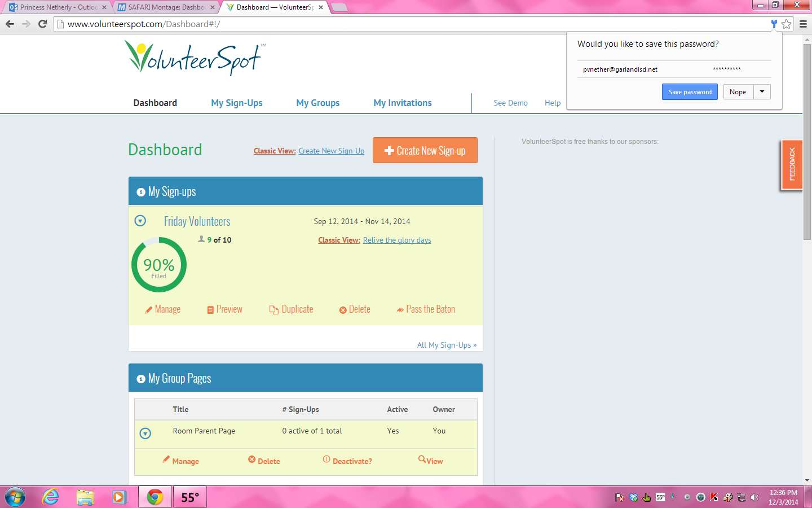Viewport: 812px width, 508px height.
Task: Click the info icon beside My Sign-ups
Action: click(x=141, y=192)
